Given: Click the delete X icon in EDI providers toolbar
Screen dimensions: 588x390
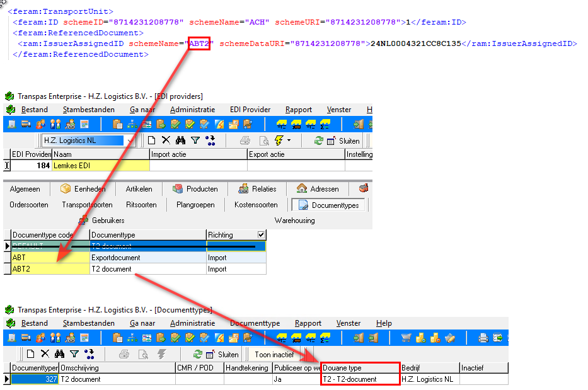Looking at the screenshot, I should (166, 141).
